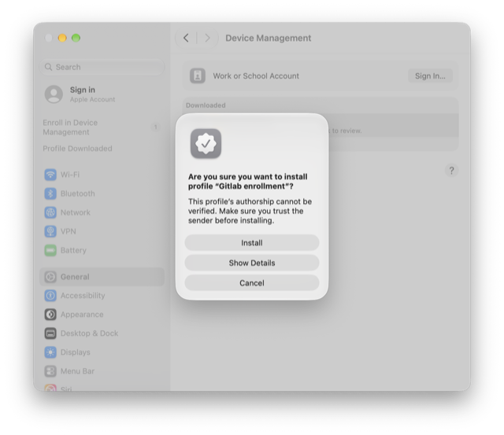Select General in the sidebar
The height and width of the screenshot is (435, 504).
point(102,277)
